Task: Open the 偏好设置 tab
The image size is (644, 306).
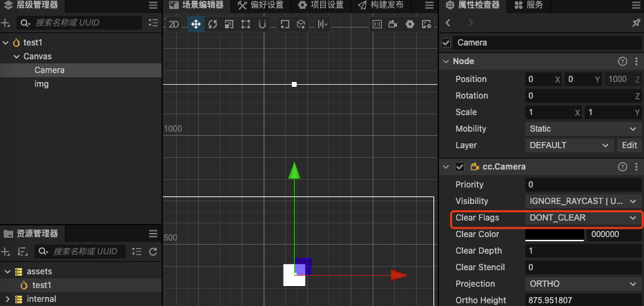Action: pos(261,6)
